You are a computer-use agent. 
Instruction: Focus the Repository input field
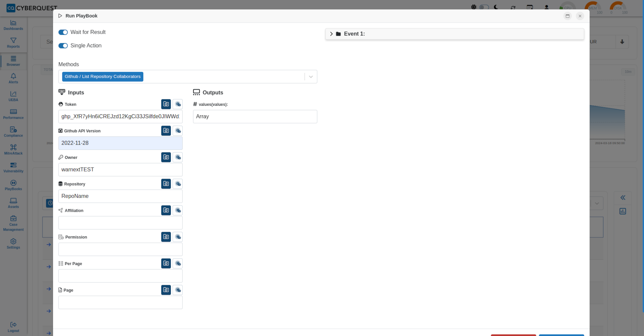point(120,196)
